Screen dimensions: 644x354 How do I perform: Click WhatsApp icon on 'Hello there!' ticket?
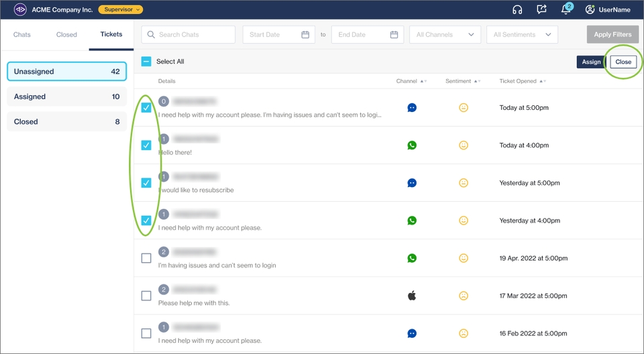tap(412, 145)
